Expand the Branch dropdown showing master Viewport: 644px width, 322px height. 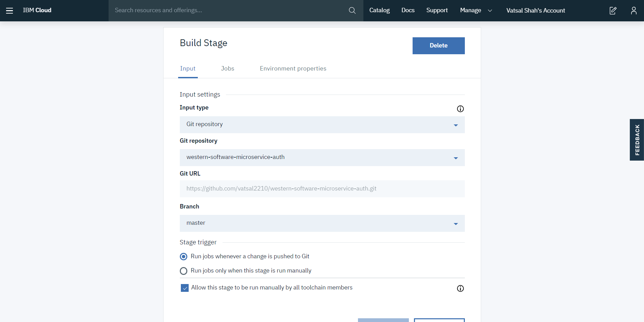click(x=322, y=223)
